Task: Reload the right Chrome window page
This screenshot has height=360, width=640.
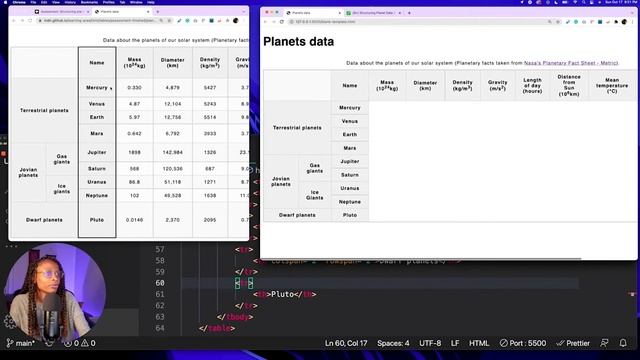Action: click(x=282, y=22)
